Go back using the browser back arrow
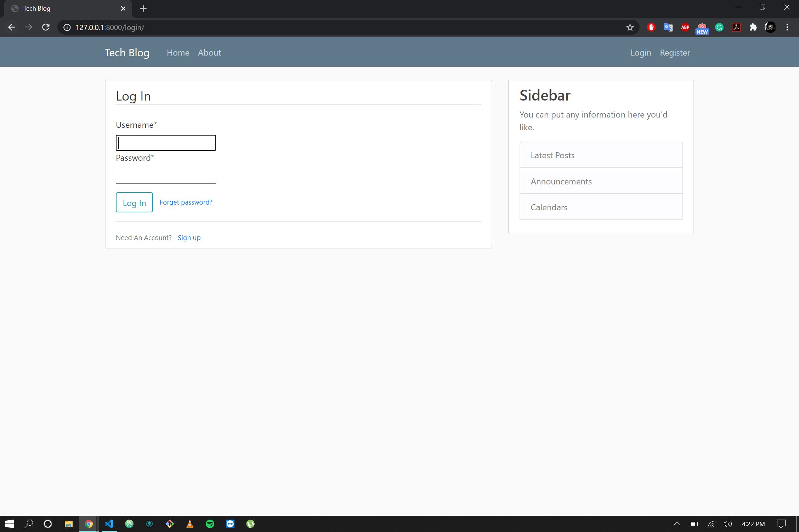Screen dimensions: 799x532 12,27
